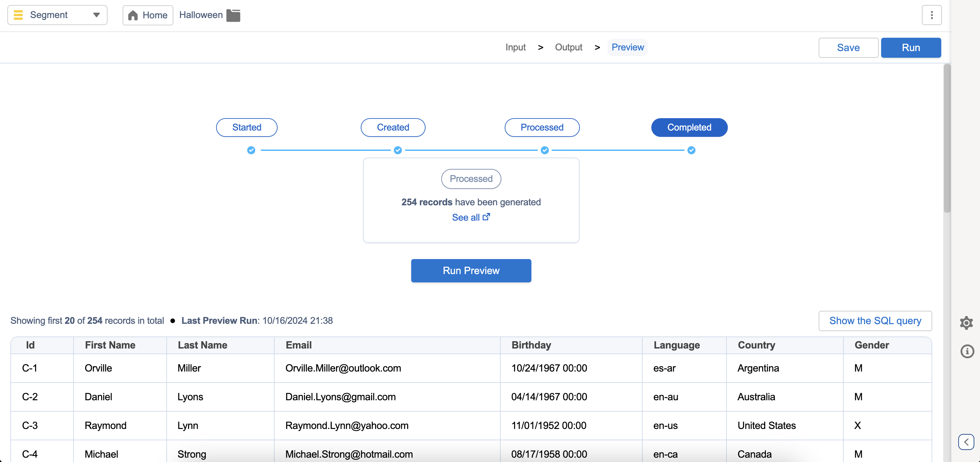Select the Completed stage pill
This screenshot has height=462, width=980.
tap(689, 128)
